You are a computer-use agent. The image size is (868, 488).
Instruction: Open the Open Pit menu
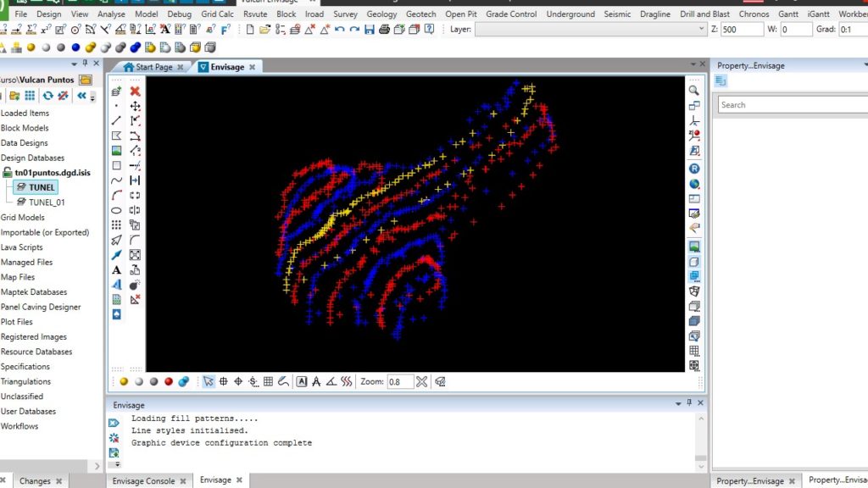click(461, 14)
